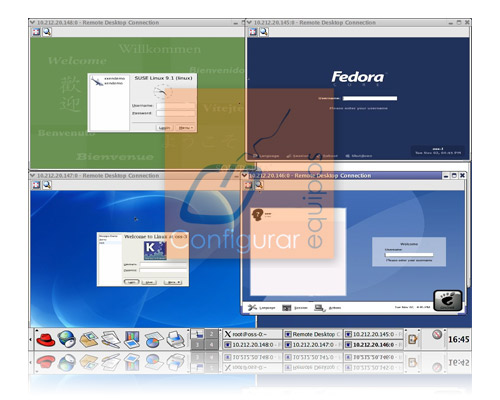Screen dimensions: 500x400
Task: Click Login in the SUSE Linux 9.1 dialog
Action: 164,128
